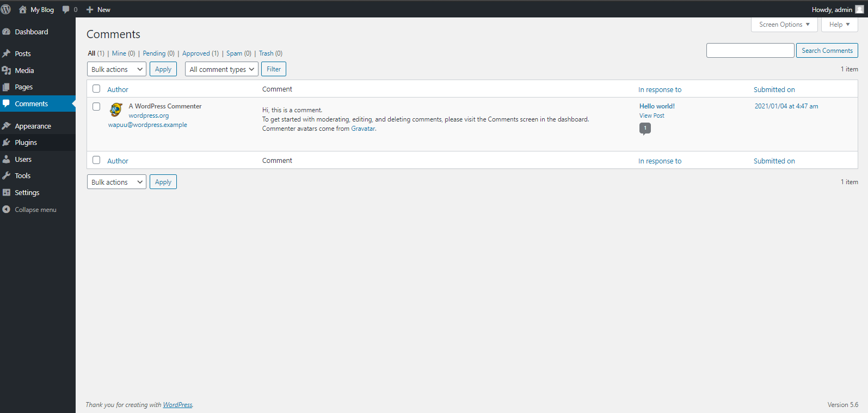Check the select-all box in table header
This screenshot has width=868, height=413.
point(96,89)
